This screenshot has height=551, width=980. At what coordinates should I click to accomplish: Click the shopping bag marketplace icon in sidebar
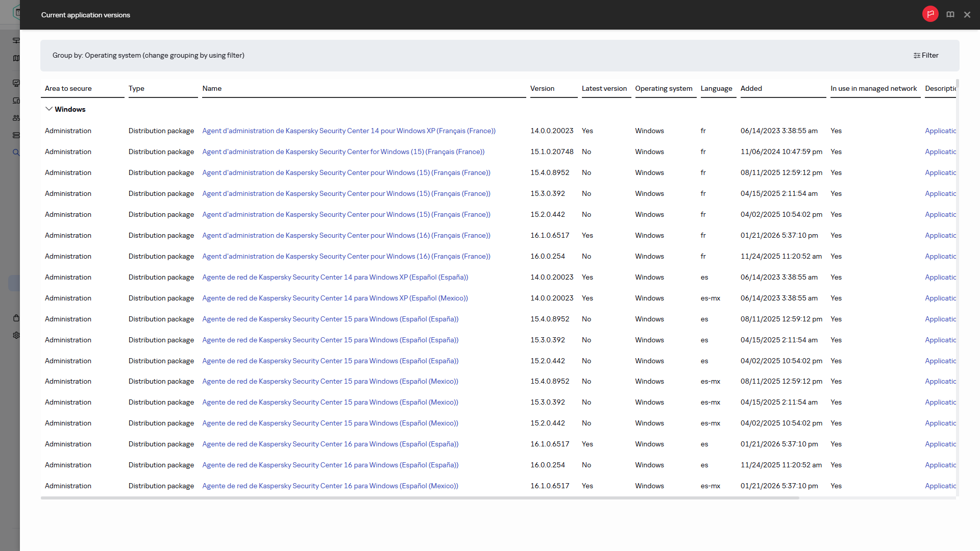click(x=16, y=318)
